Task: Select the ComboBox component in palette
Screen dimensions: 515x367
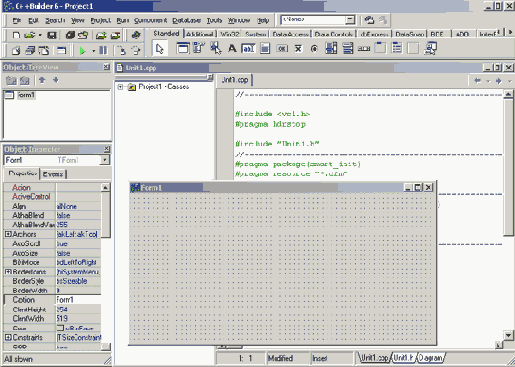Action: click(348, 48)
